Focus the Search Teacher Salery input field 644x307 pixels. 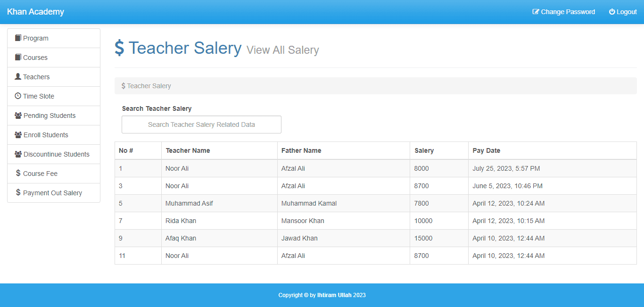click(x=201, y=124)
